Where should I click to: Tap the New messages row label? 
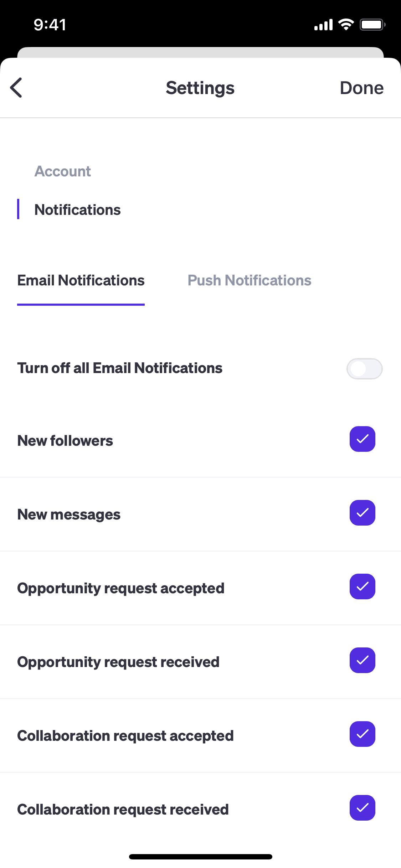(69, 515)
